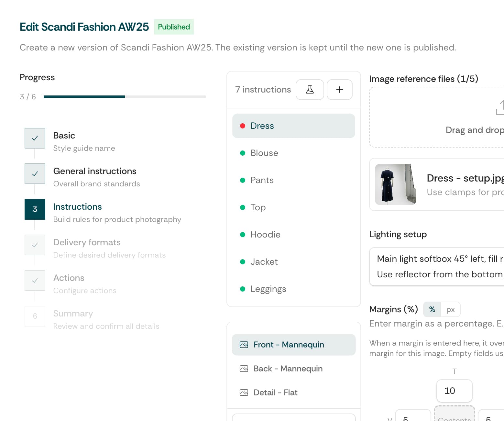Click the checkmark on Delivery formats step
The height and width of the screenshot is (421, 504).
(35, 245)
